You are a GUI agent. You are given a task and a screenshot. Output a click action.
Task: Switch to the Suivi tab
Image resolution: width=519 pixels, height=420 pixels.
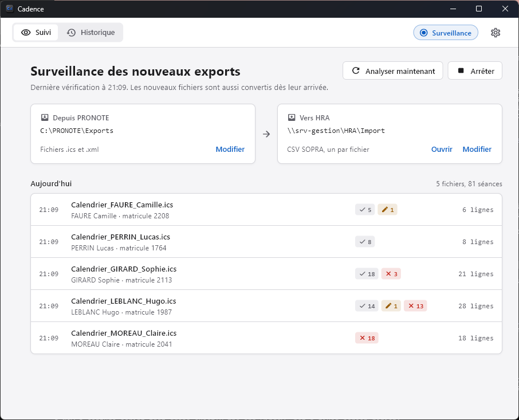(36, 33)
